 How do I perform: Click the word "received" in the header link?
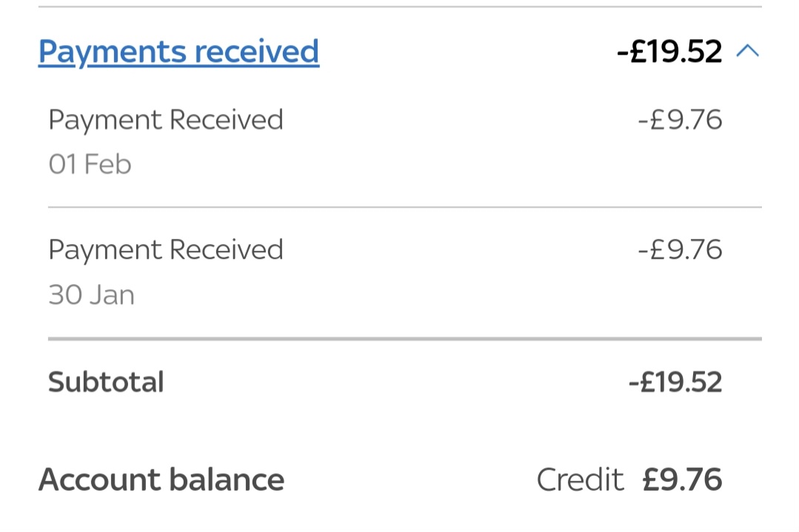[x=257, y=52]
